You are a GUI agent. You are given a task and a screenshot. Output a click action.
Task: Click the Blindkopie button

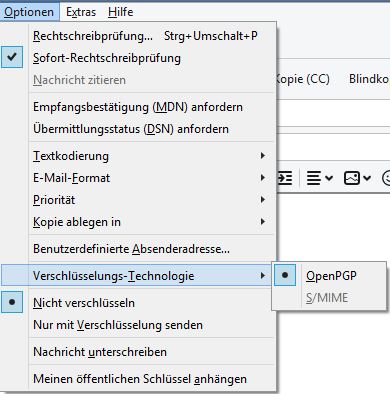(369, 79)
